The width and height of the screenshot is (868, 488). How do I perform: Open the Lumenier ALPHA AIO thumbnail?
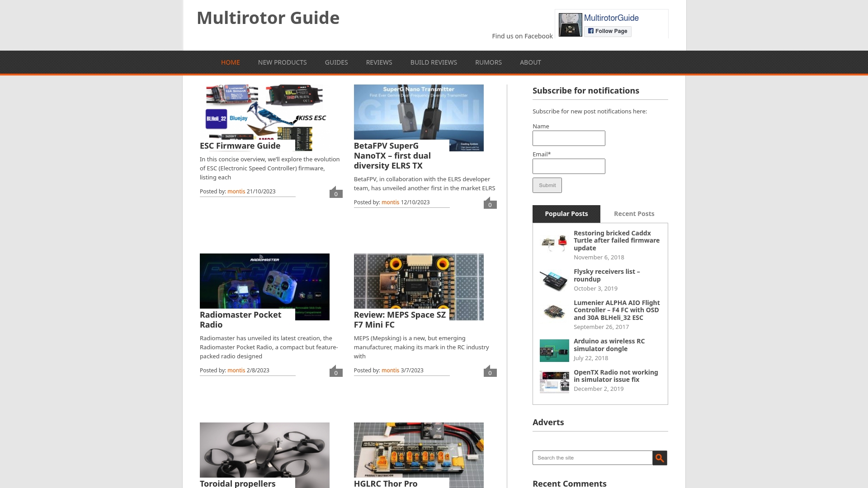pyautogui.click(x=554, y=312)
